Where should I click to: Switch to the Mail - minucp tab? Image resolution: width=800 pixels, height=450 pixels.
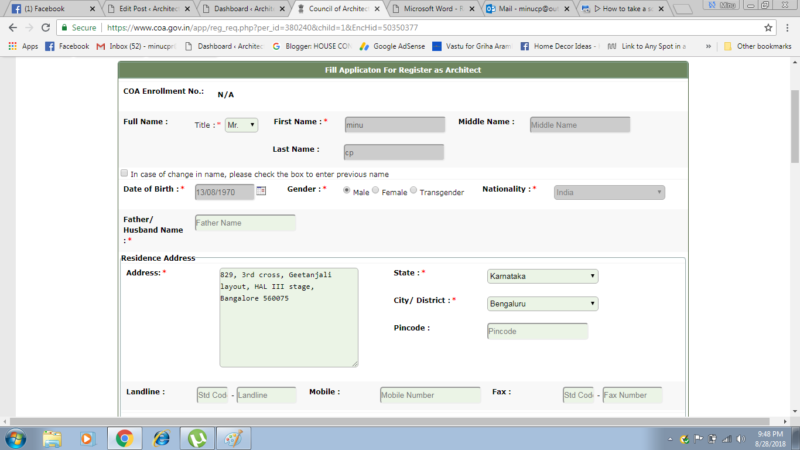coord(527,9)
